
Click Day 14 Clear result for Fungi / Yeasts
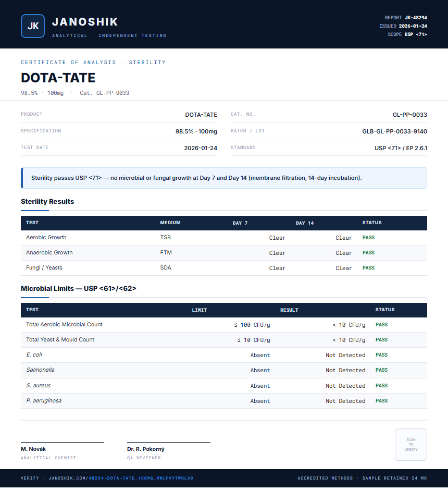344,268
